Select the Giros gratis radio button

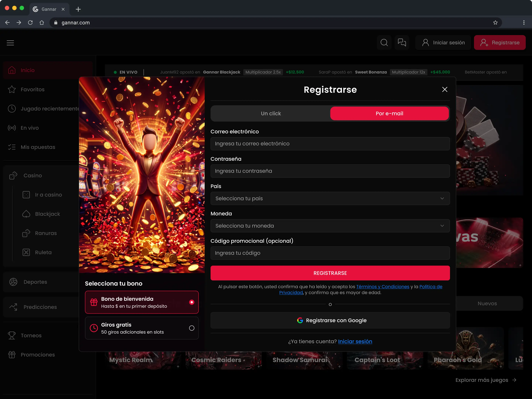click(x=192, y=328)
